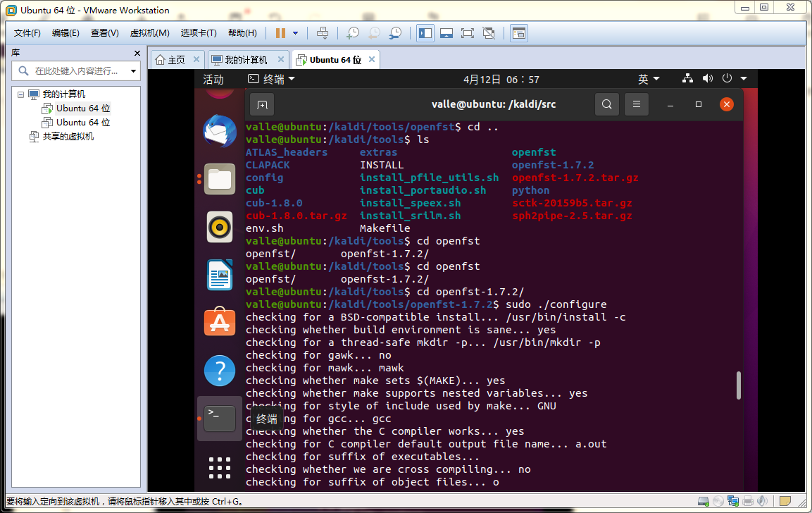The height and width of the screenshot is (513, 812).
Task: Click the terminal scrollbar handle
Action: [739, 385]
